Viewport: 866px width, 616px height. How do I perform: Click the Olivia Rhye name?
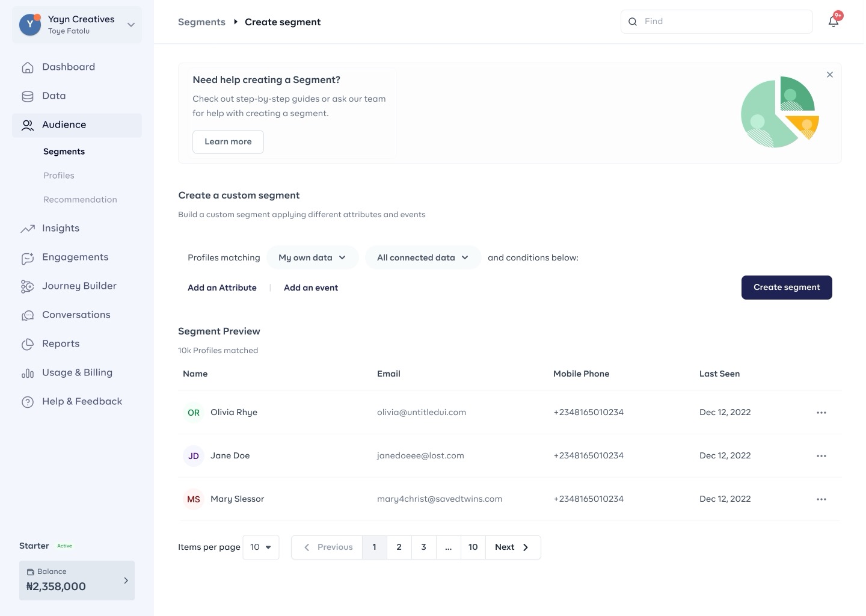point(234,413)
